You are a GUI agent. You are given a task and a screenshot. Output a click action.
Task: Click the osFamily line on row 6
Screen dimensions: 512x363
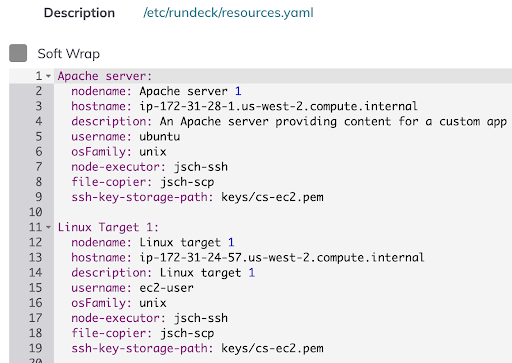click(119, 152)
